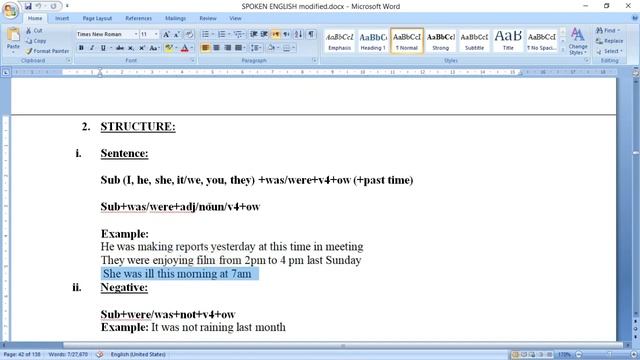Undo last action in Quick Access toolbar
Screen dimensions: 640x360
tap(38, 6)
